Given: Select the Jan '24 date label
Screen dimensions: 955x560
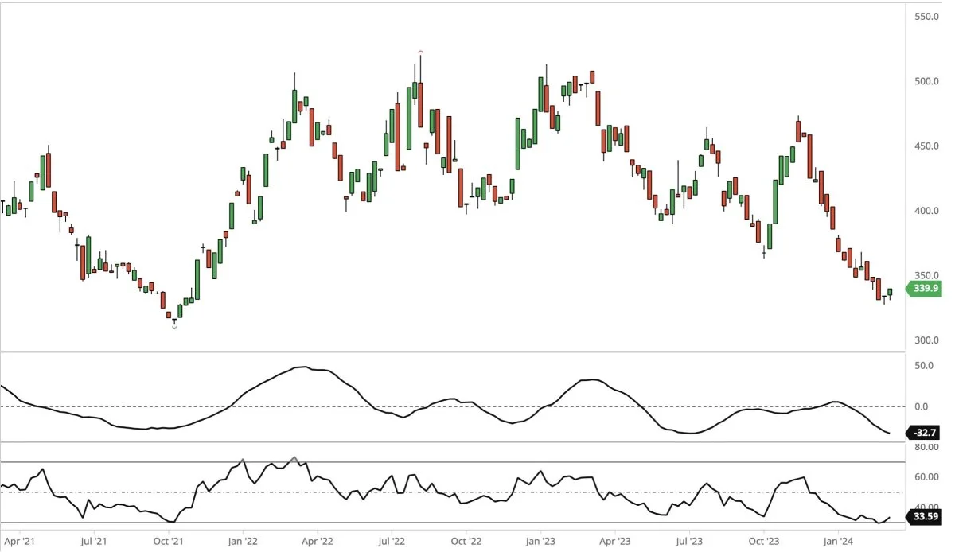Looking at the screenshot, I should [x=839, y=542].
